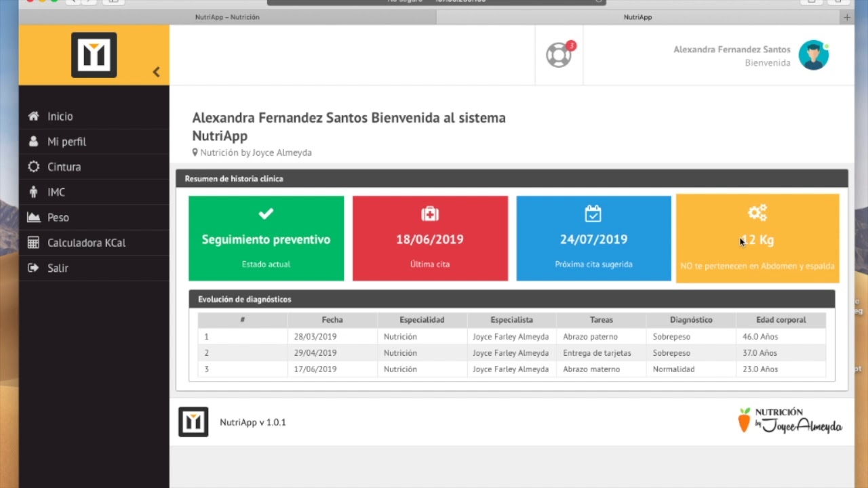Select the date cell 17/06/2019
The width and height of the screenshot is (868, 488).
tap(332, 369)
